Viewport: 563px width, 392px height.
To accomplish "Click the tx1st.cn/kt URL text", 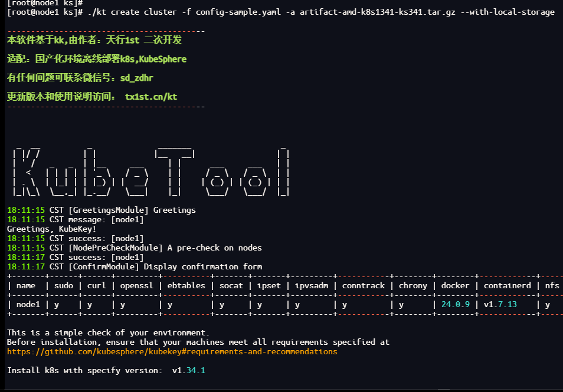I will coord(151,97).
